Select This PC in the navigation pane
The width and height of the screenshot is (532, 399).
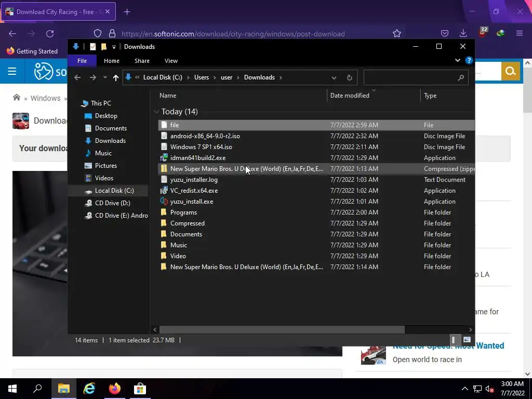pos(101,103)
